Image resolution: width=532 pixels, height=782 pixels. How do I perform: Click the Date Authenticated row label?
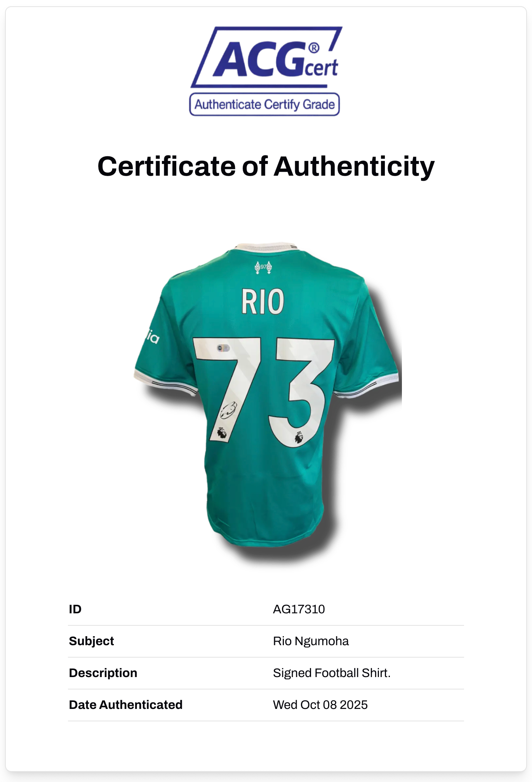pyautogui.click(x=126, y=705)
